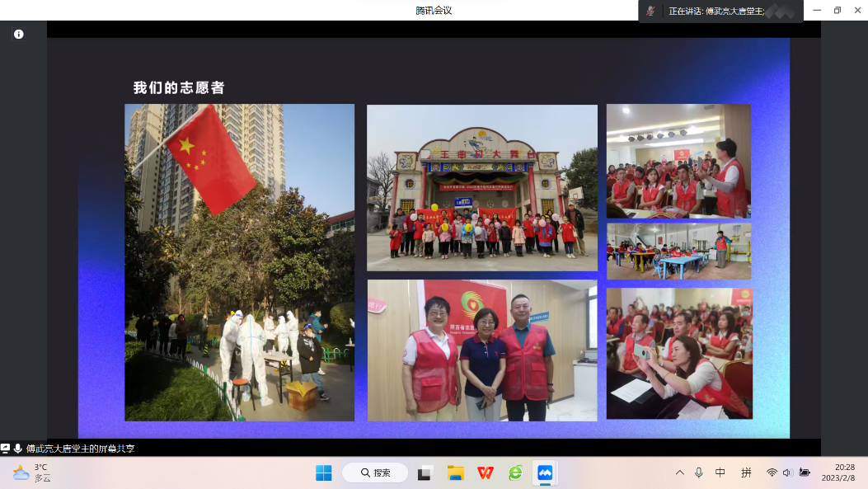Toggle system tray microphone status icon
Image resolution: width=868 pixels, height=489 pixels.
coord(699,473)
